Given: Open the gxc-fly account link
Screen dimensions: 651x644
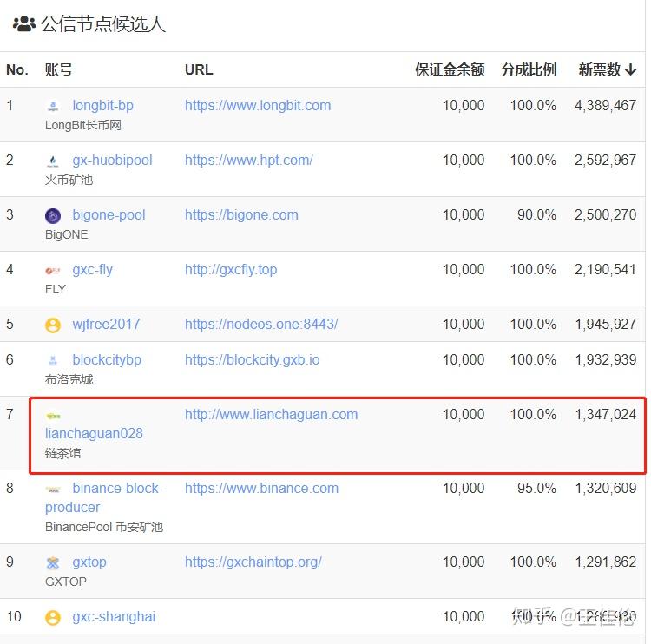Looking at the screenshot, I should tap(92, 270).
